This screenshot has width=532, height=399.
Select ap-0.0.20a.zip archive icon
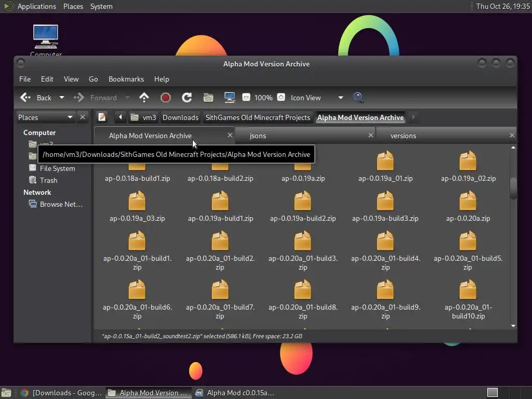[468, 201]
